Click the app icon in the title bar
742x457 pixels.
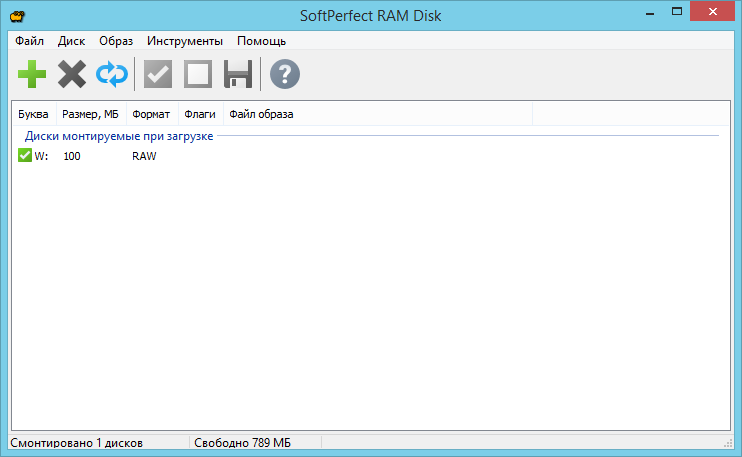(x=18, y=16)
